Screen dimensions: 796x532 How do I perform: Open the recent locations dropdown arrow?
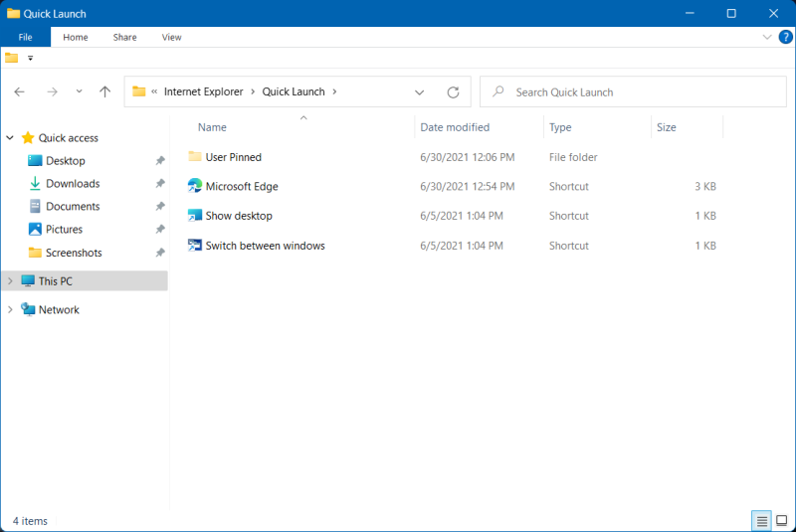tap(79, 92)
